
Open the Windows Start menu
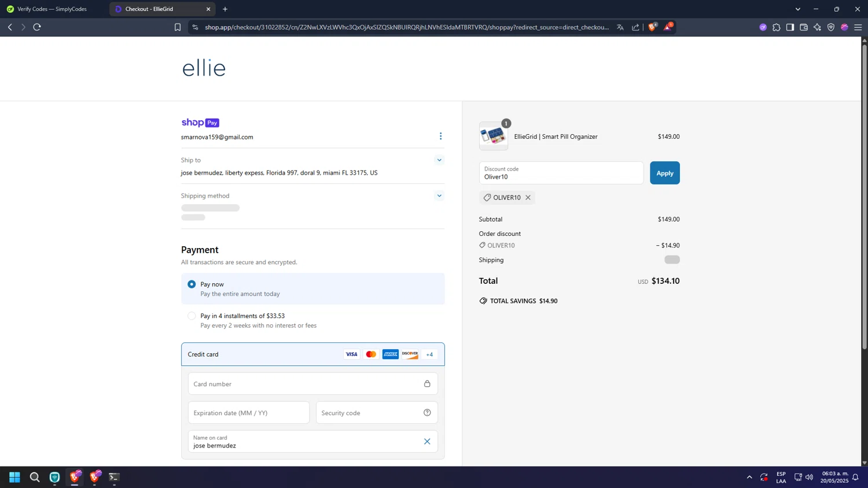[15, 478]
